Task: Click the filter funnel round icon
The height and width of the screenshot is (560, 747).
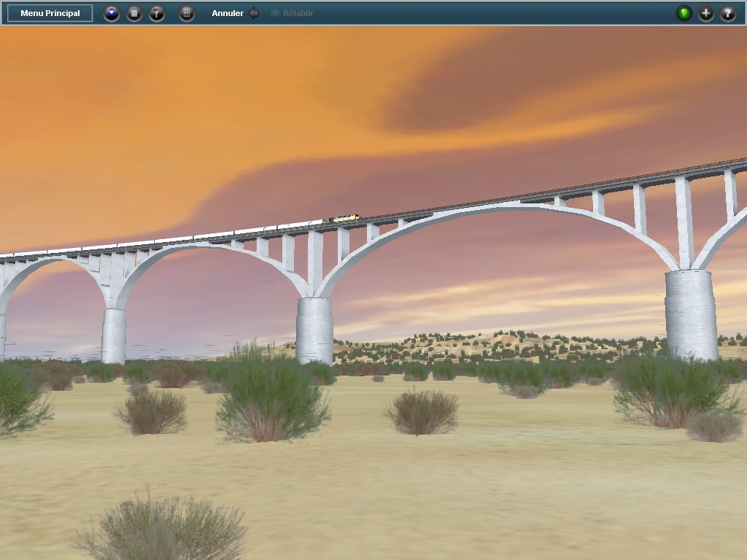Action: click(x=157, y=13)
